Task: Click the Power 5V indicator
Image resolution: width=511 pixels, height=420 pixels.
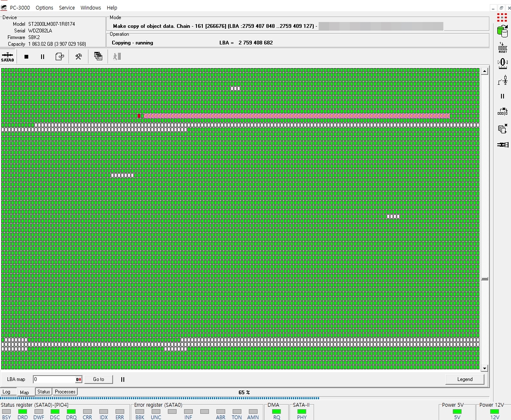Action: [457, 412]
